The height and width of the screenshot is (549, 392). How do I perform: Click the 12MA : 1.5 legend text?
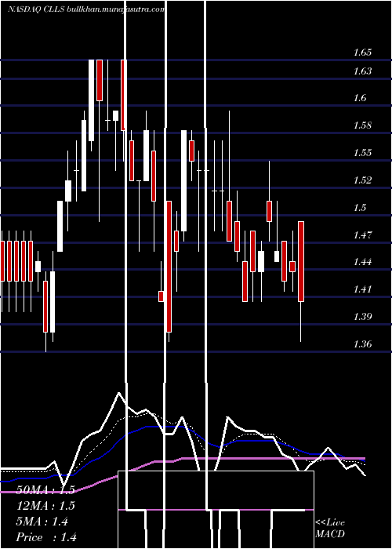tap(45, 506)
